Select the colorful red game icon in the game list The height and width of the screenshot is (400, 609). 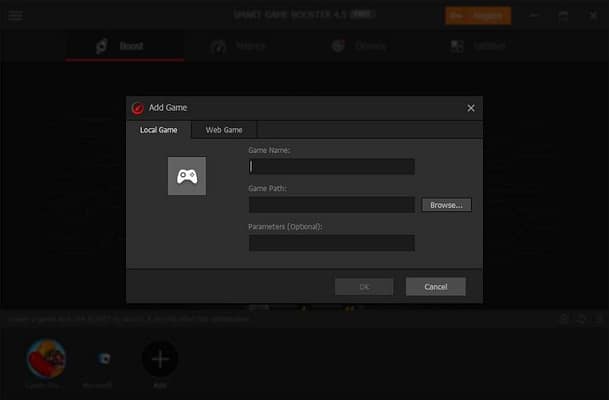(x=46, y=358)
